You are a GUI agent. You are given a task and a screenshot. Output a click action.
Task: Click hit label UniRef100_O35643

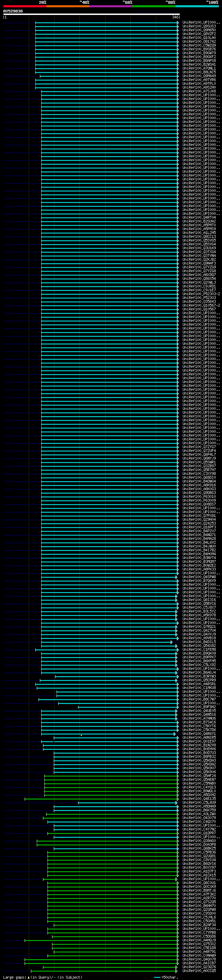[199, 302]
